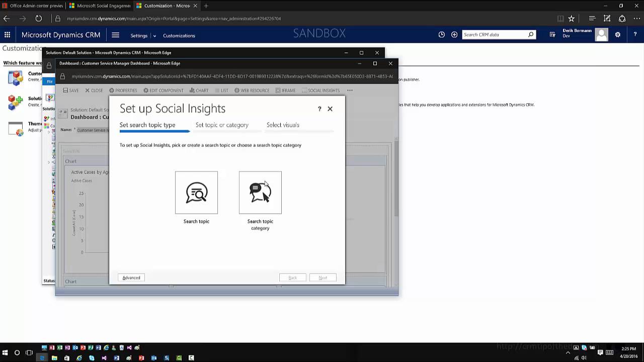Open more commands ellipsis in dashboard toolbar

click(x=350, y=90)
